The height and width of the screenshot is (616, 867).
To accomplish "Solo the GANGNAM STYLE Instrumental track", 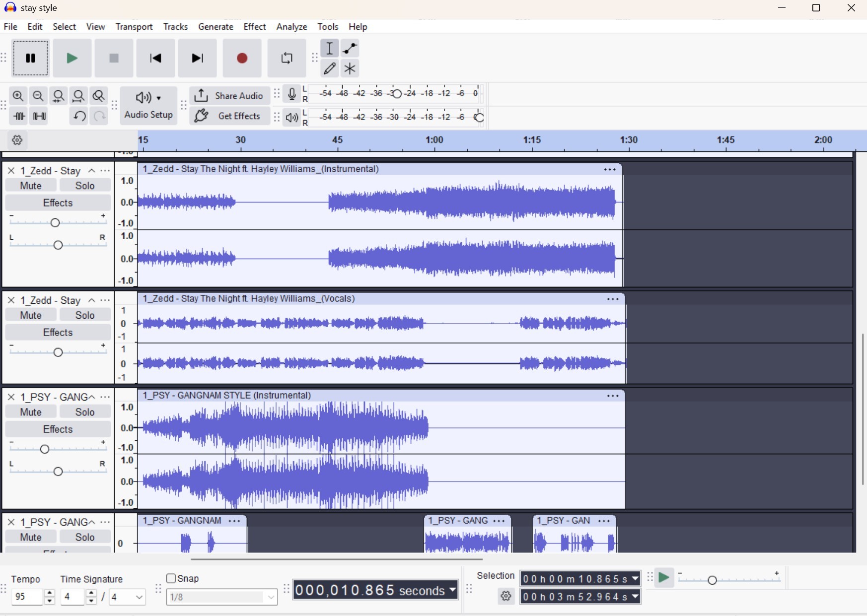I will pyautogui.click(x=84, y=411).
